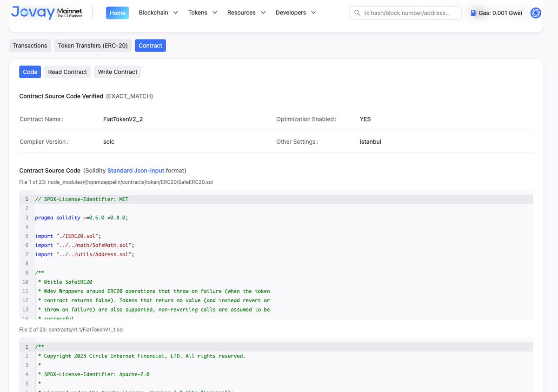Select the Contract tab

tap(150, 45)
